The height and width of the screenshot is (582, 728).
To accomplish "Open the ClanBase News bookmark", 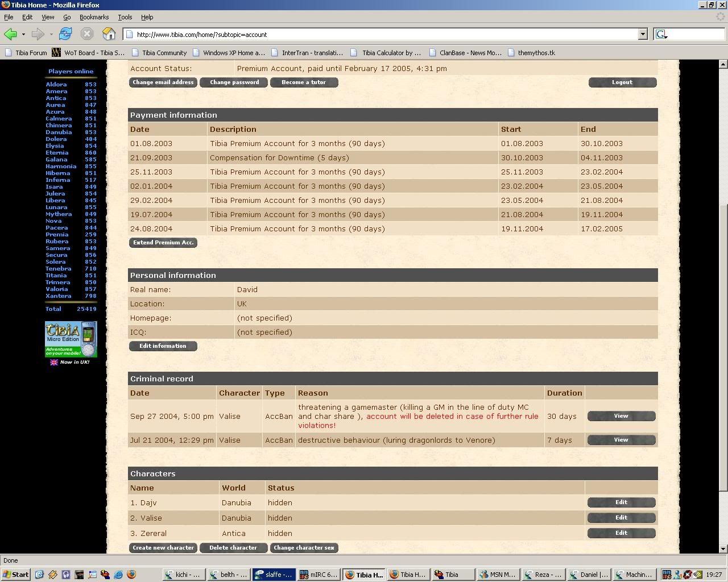I will [465, 52].
